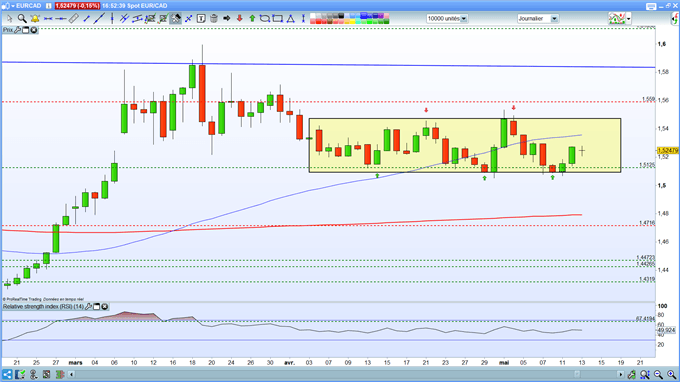680x382 pixels.
Task: Click the 1.4716 support level label
Action: tap(647, 223)
